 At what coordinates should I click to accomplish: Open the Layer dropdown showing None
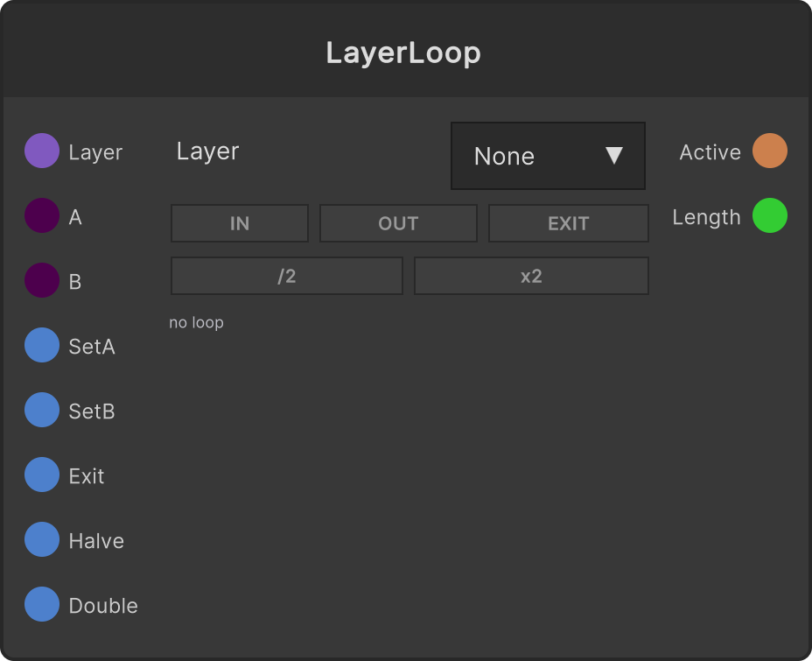(548, 156)
